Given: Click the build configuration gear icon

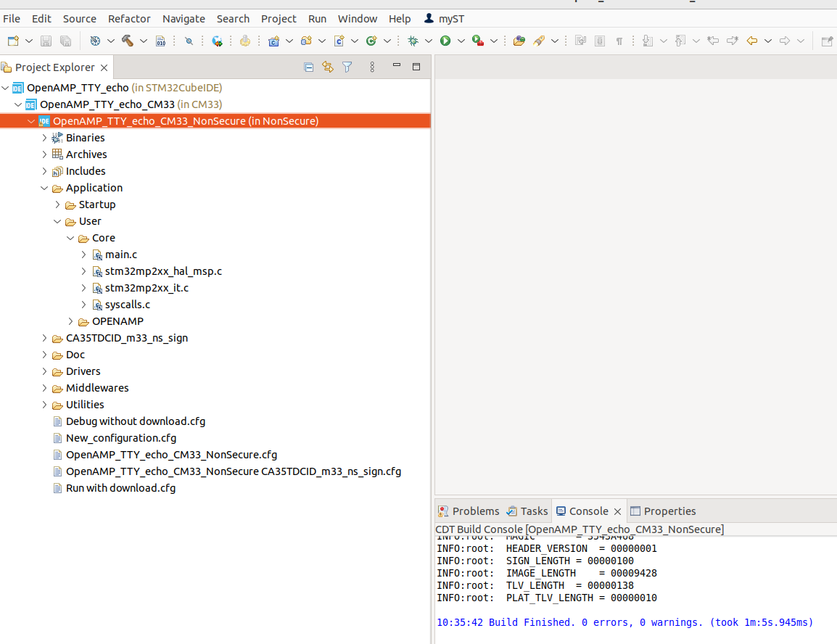Looking at the screenshot, I should pyautogui.click(x=95, y=41).
